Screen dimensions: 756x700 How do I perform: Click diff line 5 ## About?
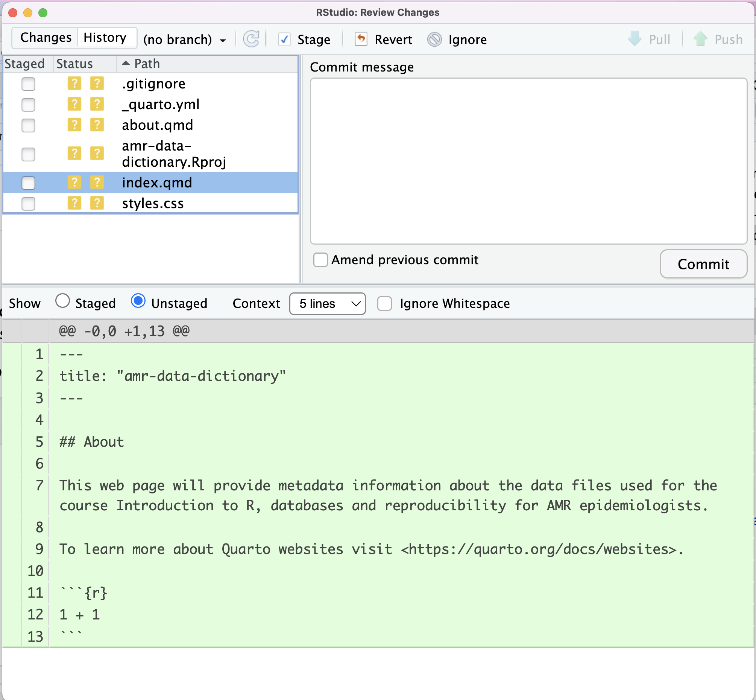click(92, 442)
